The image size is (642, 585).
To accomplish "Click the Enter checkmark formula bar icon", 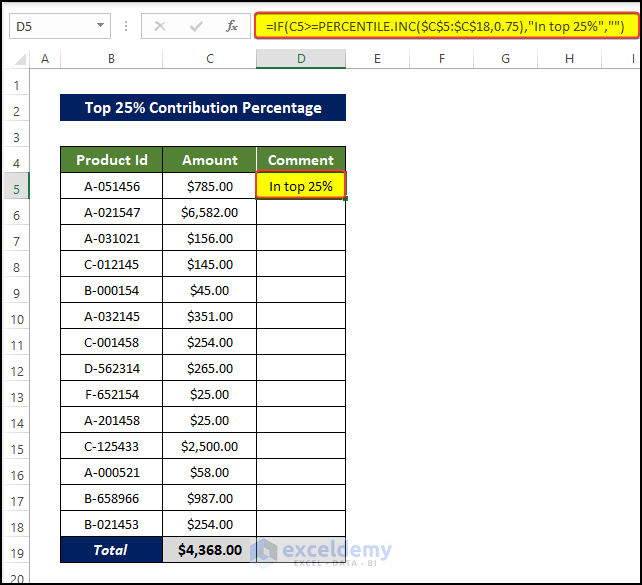I will (x=196, y=27).
